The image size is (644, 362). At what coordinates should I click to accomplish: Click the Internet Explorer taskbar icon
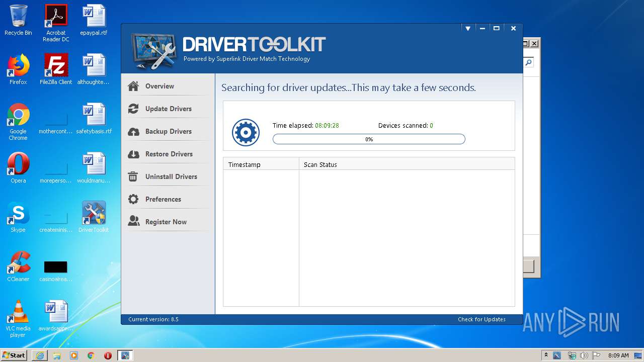(x=40, y=355)
